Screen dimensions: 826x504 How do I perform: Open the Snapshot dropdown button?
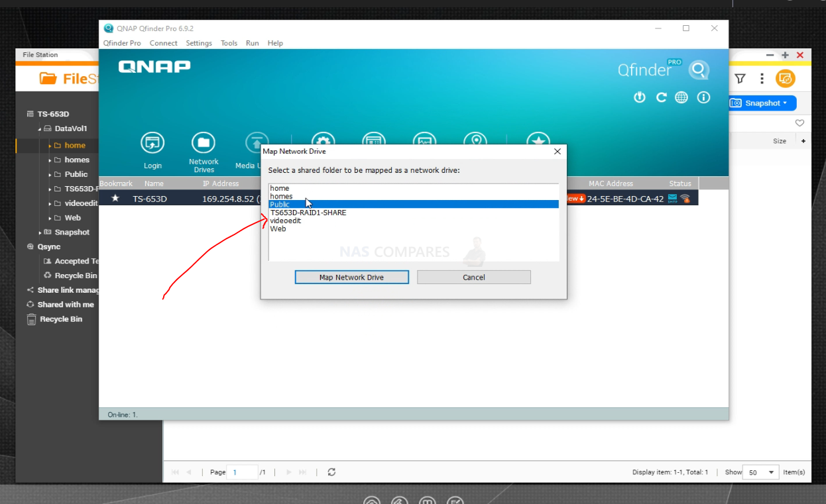762,103
